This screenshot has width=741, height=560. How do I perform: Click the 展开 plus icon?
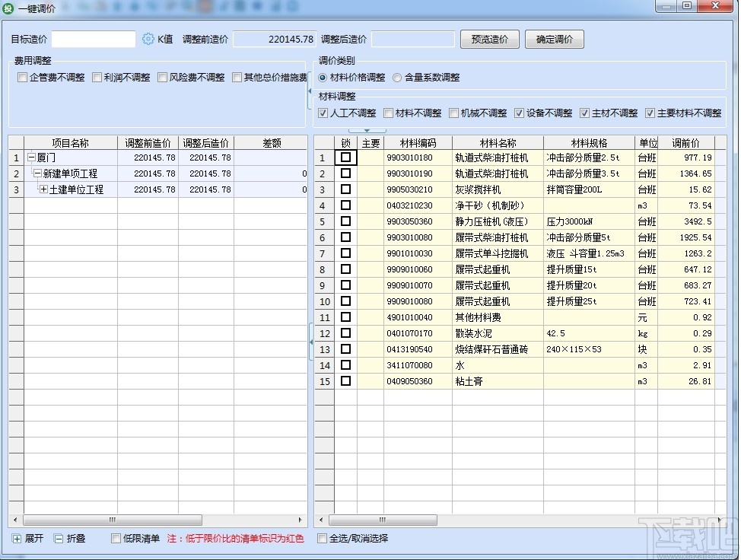(17, 539)
